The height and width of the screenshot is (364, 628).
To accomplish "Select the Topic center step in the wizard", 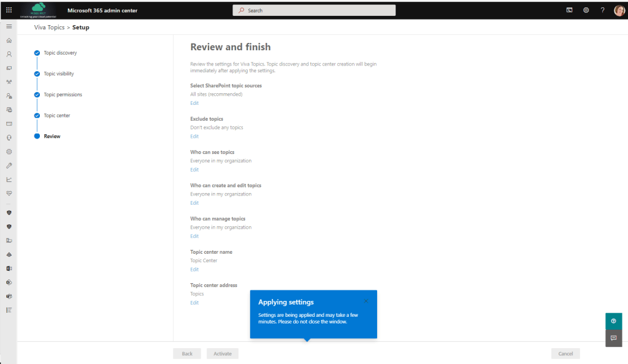I will pyautogui.click(x=36, y=115).
